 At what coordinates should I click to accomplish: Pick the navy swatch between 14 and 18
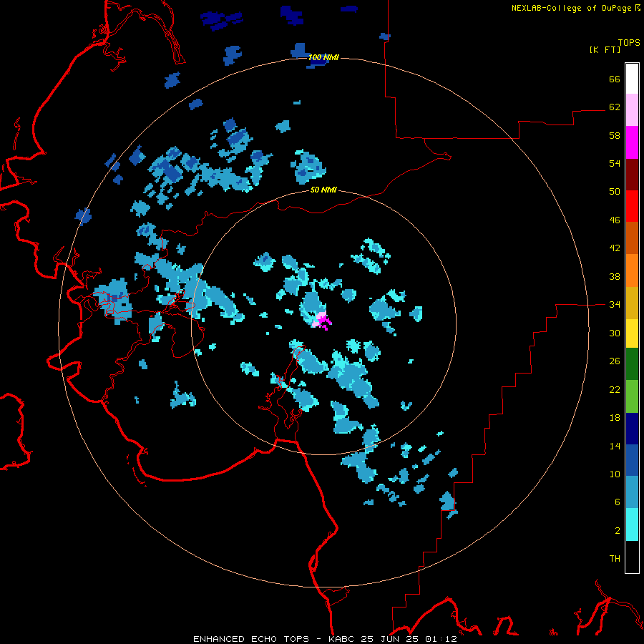pyautogui.click(x=632, y=429)
